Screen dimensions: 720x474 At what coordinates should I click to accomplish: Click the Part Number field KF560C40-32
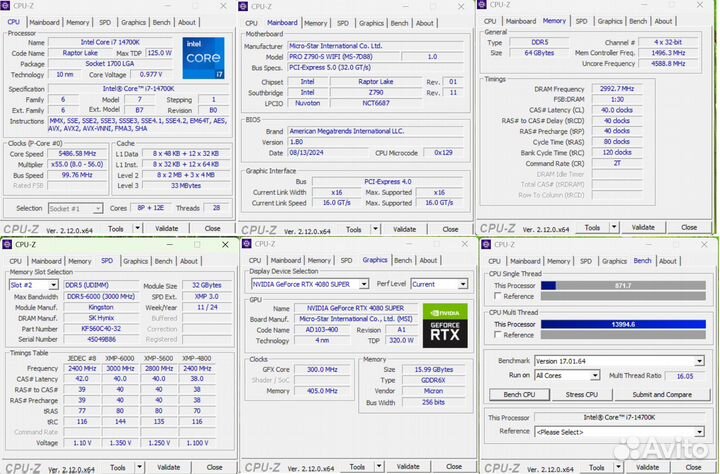[101, 329]
